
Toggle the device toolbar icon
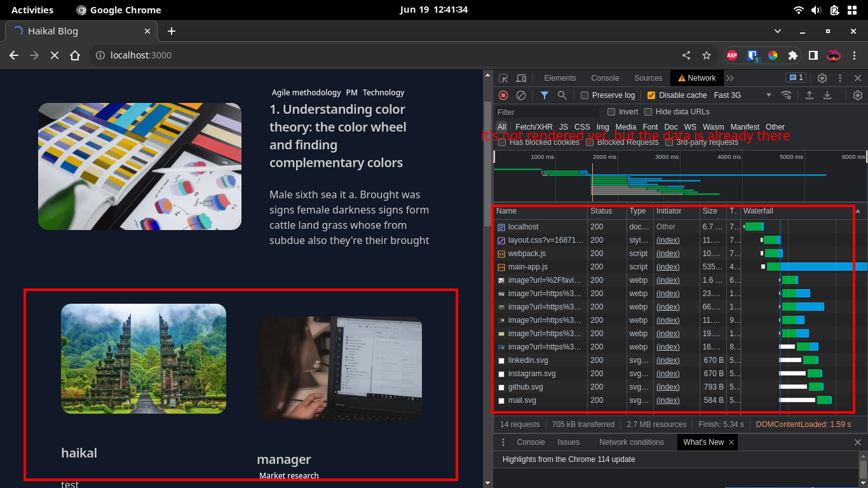tap(521, 78)
